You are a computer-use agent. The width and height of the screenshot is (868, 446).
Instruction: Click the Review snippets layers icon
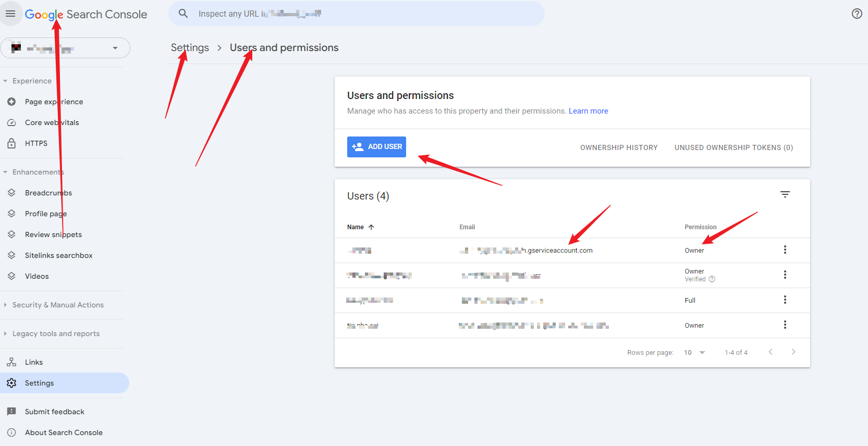(11, 234)
